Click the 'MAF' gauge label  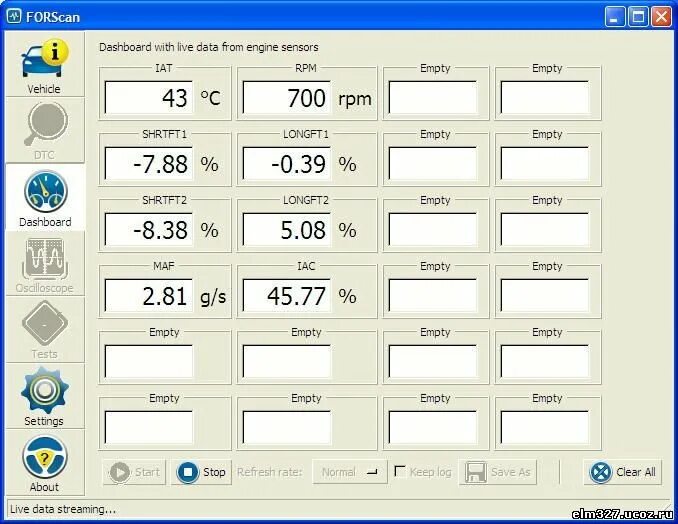tap(164, 266)
